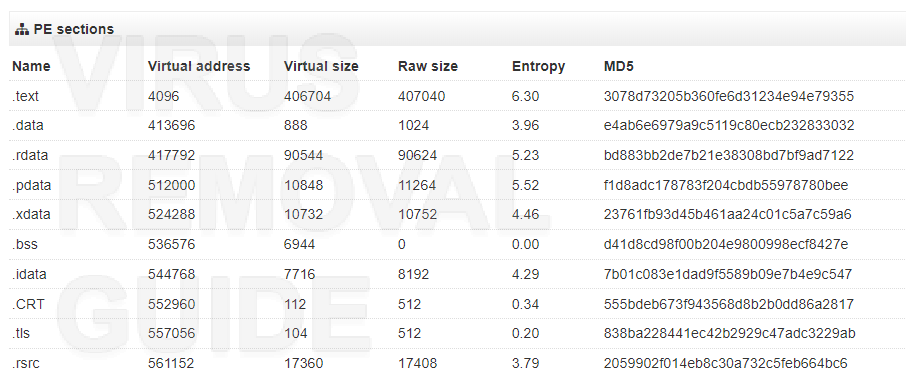Select the Name column header
906x388 pixels.
pyautogui.click(x=31, y=66)
